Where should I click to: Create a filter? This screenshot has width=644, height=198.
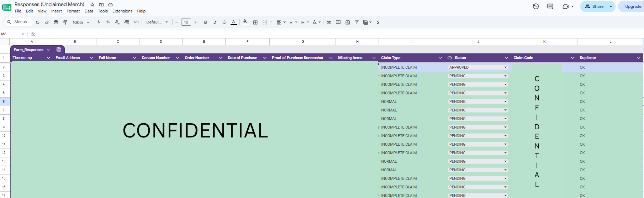[357, 22]
